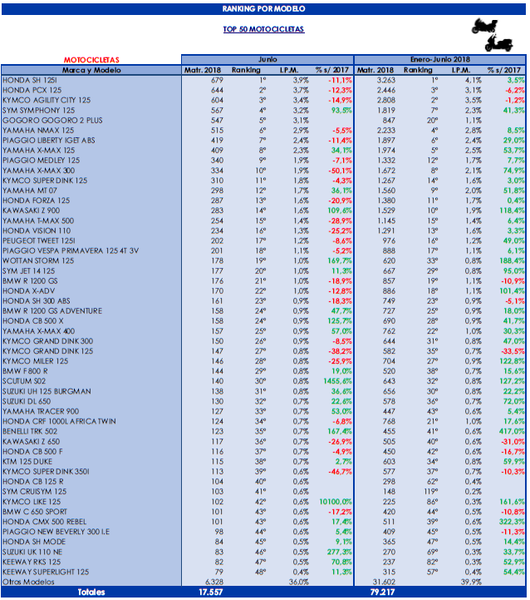The height and width of the screenshot is (600, 530).
Task: Click YAMAHA TRACER 900 model name
Action: click(41, 411)
